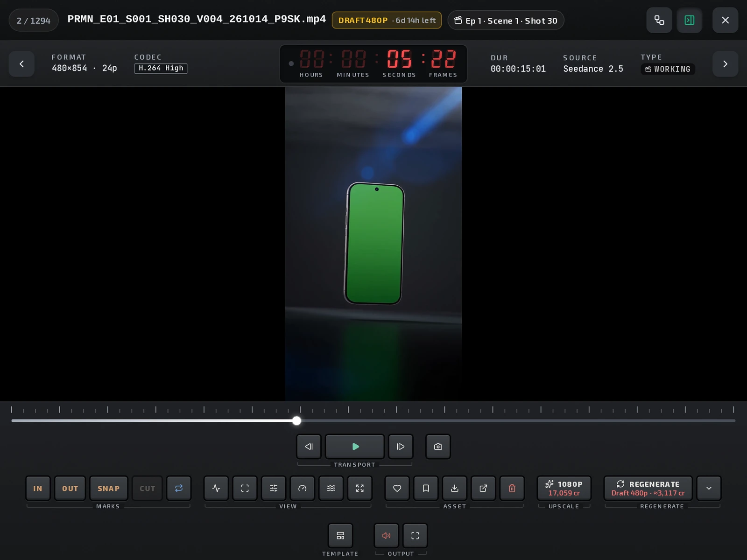747x560 pixels.
Task: Click the linked-squares icon in header
Action: click(659, 20)
